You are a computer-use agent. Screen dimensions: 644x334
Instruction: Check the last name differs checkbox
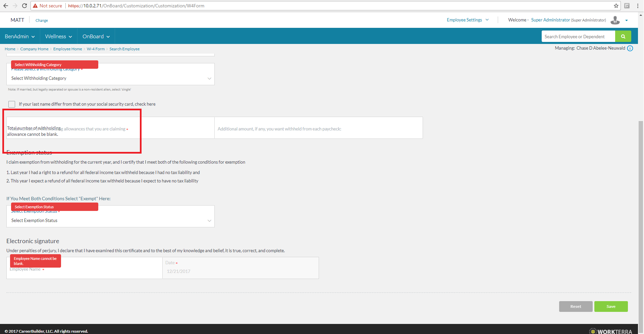click(12, 104)
